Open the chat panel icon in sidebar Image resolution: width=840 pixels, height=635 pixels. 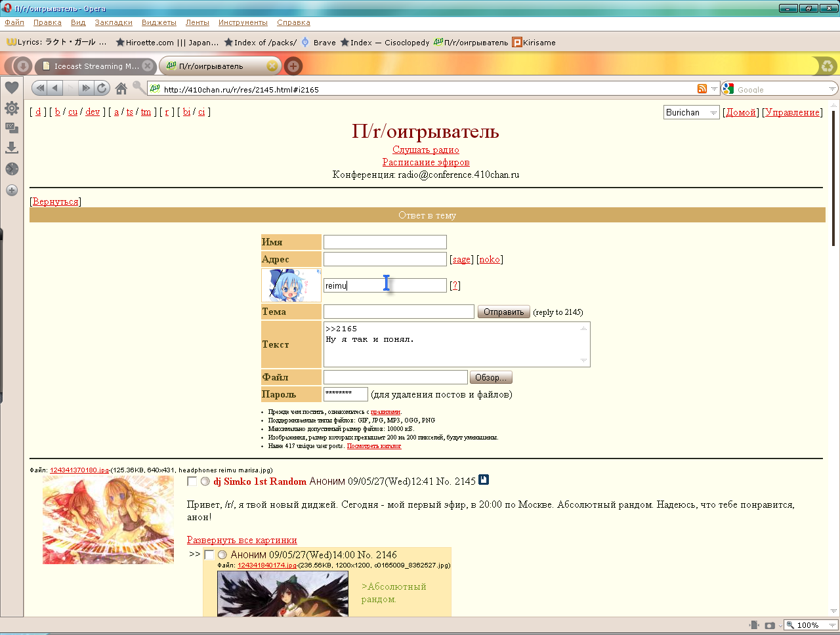tap(12, 128)
